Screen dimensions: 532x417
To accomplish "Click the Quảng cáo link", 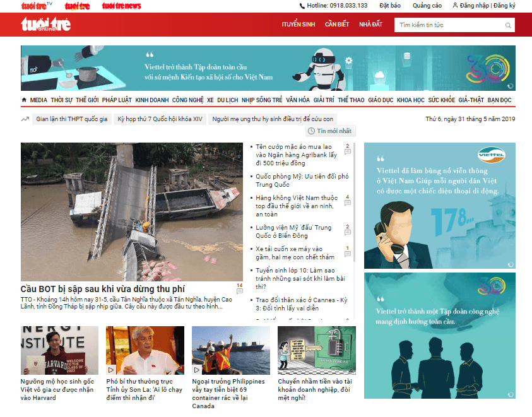I will click(x=427, y=6).
